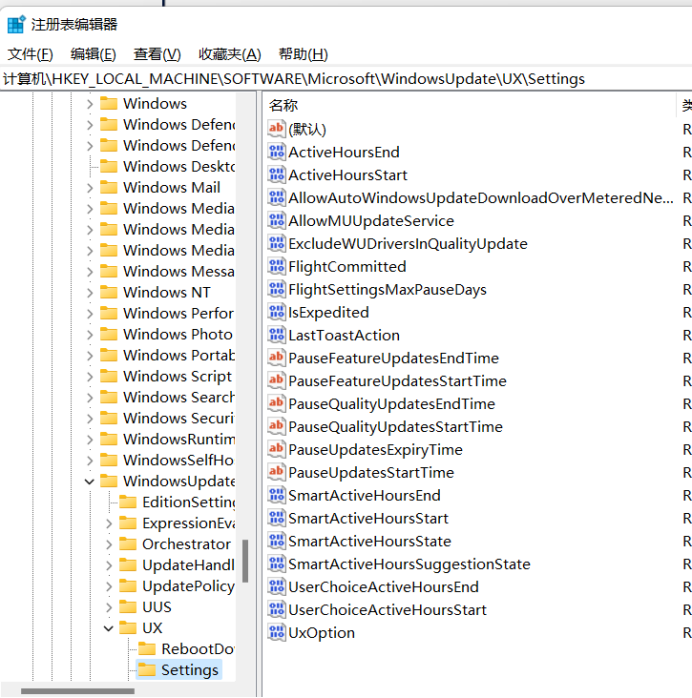Screen dimensions: 692x698
Task: Select the AllowMUUpdateService DWORD icon
Action: [276, 221]
